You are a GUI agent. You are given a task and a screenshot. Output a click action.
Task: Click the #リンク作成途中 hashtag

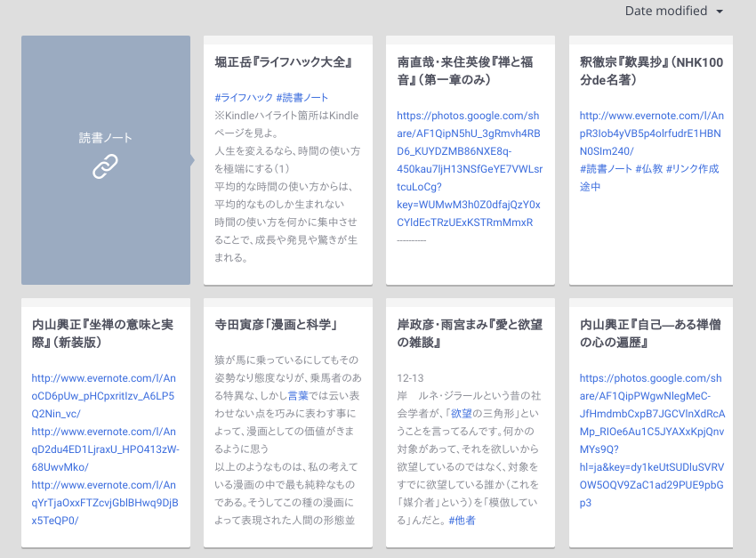click(x=692, y=169)
